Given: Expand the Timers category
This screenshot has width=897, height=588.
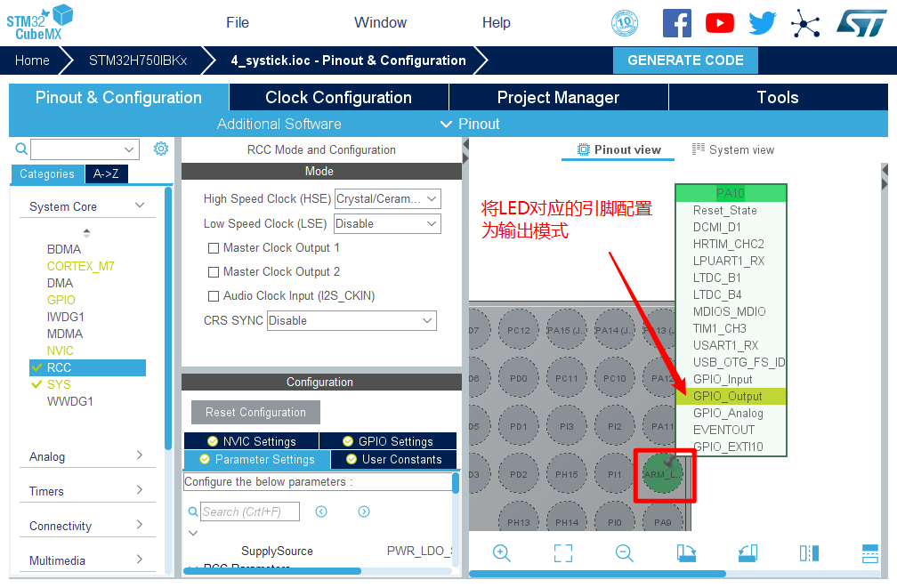Looking at the screenshot, I should (x=86, y=491).
